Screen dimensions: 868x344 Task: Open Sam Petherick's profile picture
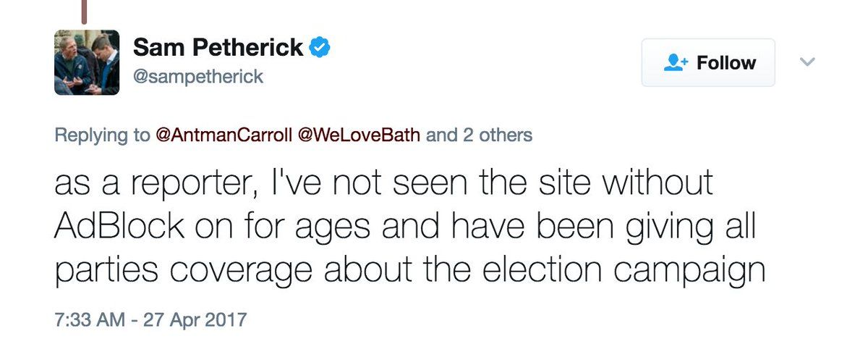pyautogui.click(x=87, y=62)
